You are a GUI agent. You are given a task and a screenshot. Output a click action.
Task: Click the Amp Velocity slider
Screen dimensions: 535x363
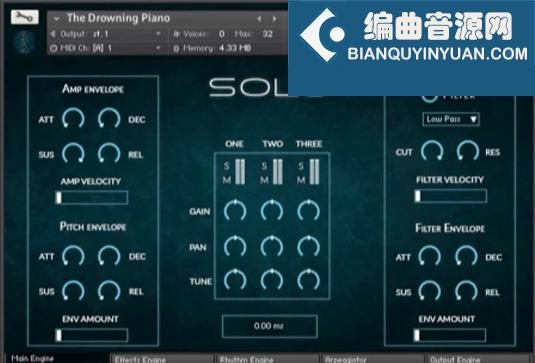point(92,198)
